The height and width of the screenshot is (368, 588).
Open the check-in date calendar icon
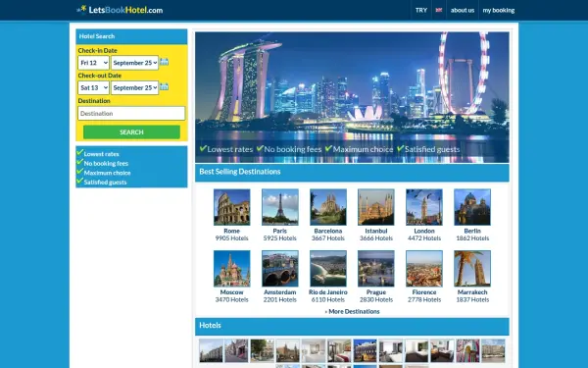click(164, 62)
